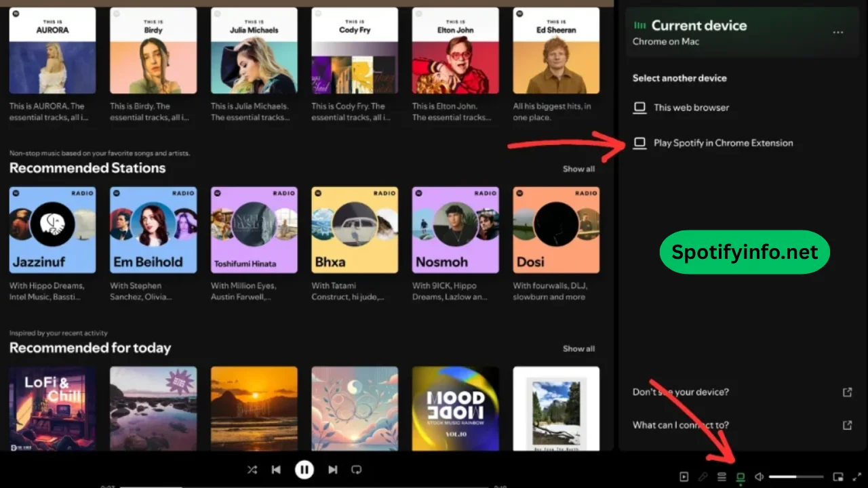Open the Recommended for today heading

tap(90, 348)
